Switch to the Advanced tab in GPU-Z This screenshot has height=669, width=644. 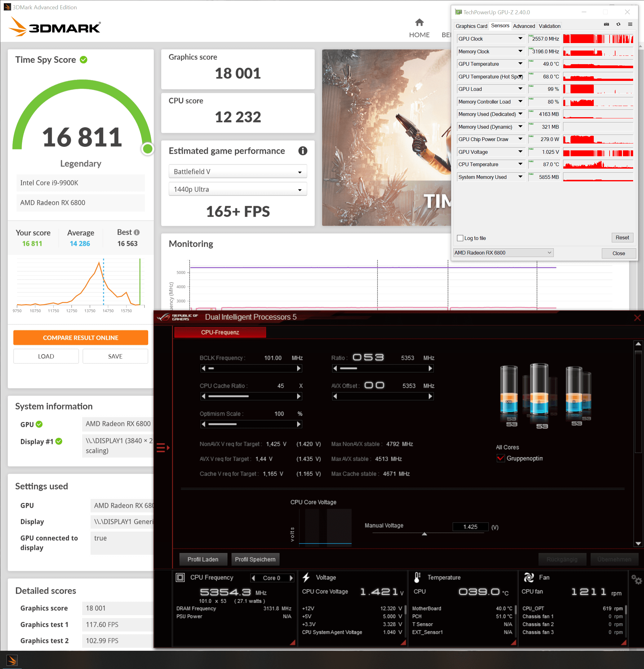[x=524, y=26]
